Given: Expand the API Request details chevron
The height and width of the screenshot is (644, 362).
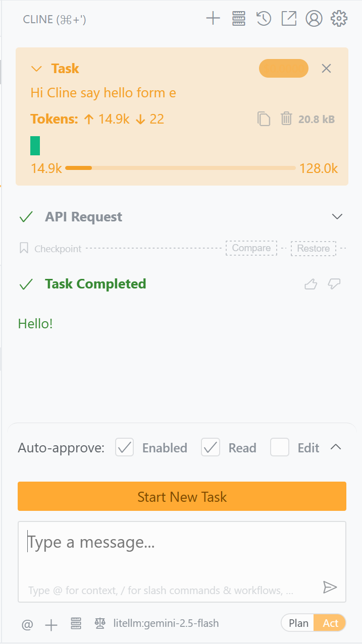Looking at the screenshot, I should tap(337, 217).
